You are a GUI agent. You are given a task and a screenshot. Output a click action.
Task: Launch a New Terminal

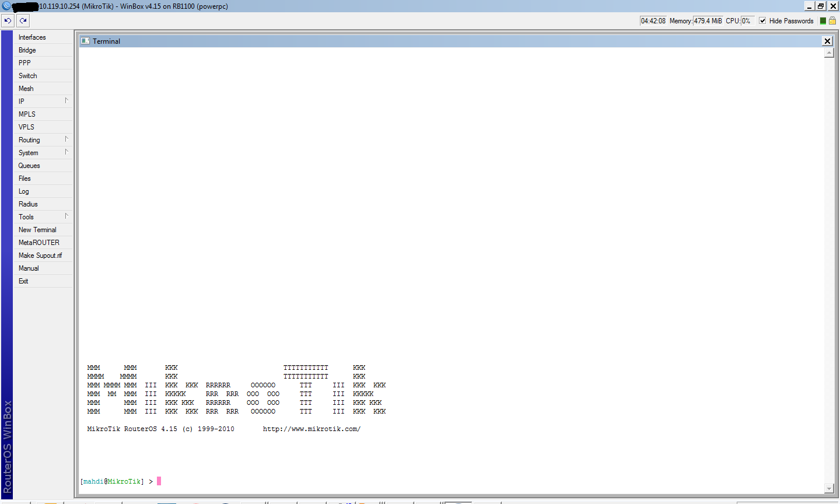click(x=43, y=230)
